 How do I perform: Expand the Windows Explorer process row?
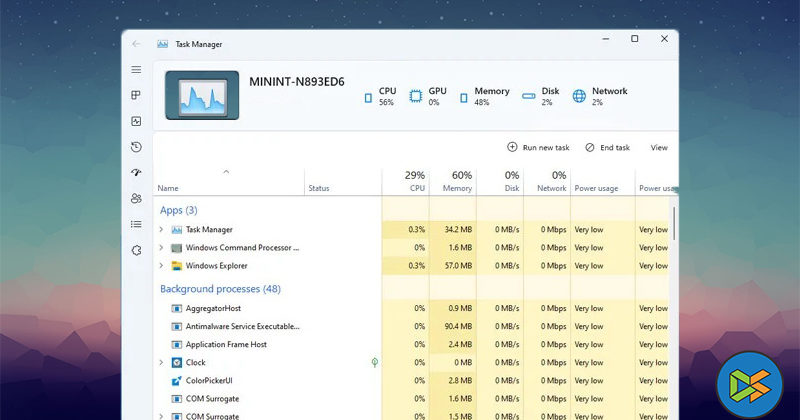161,266
